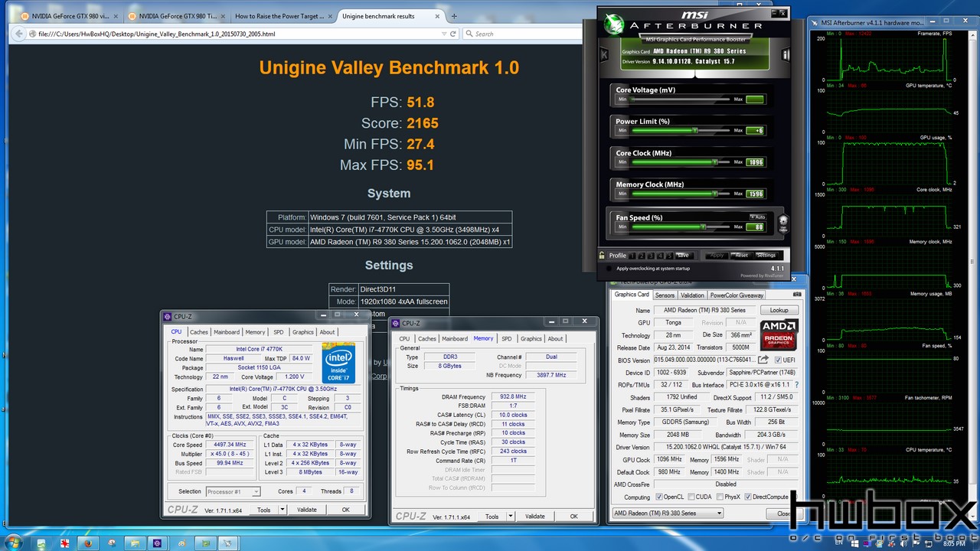Open the CPU-Z taskbar icon
This screenshot has height=551, width=980.
157,543
